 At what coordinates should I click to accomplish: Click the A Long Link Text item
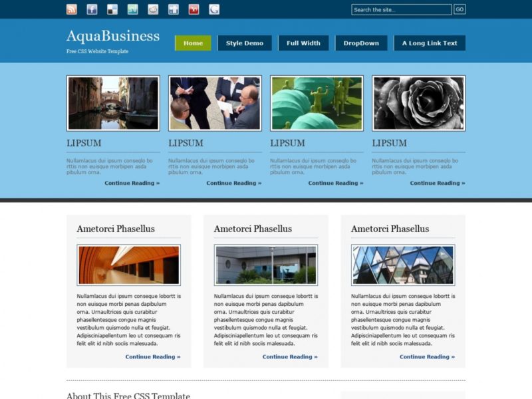[x=429, y=43]
